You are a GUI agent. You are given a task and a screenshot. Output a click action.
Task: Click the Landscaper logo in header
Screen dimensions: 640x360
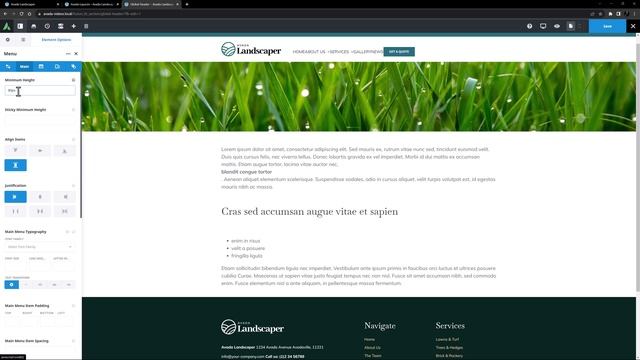click(251, 49)
